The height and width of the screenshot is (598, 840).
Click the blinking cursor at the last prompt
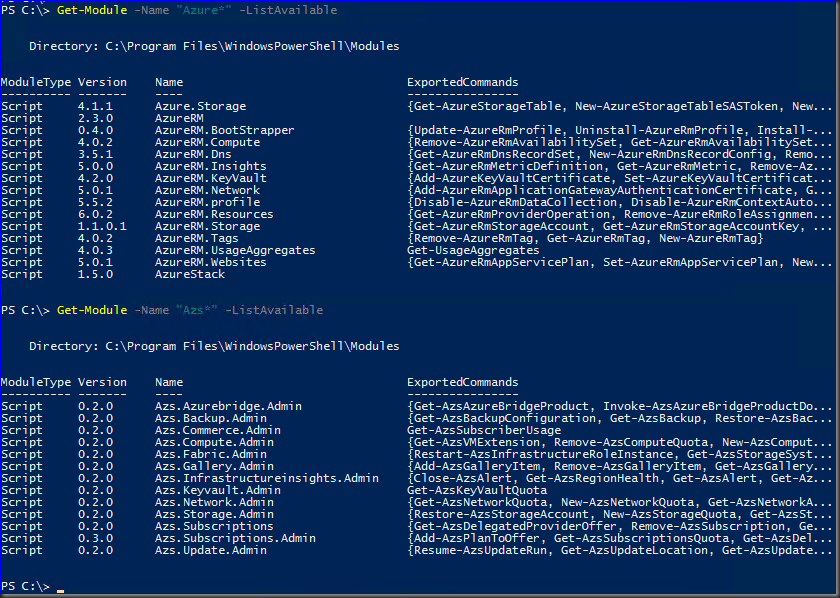pyautogui.click(x=61, y=587)
